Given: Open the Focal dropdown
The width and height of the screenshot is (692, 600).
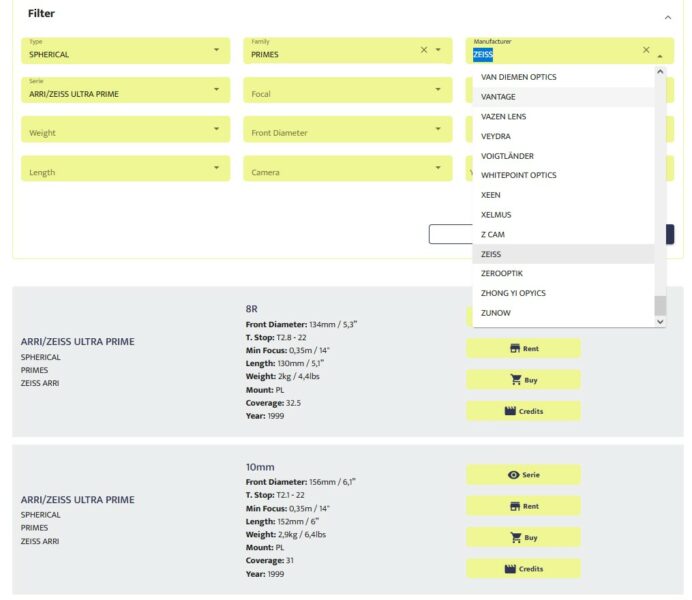Looking at the screenshot, I should tap(348, 90).
